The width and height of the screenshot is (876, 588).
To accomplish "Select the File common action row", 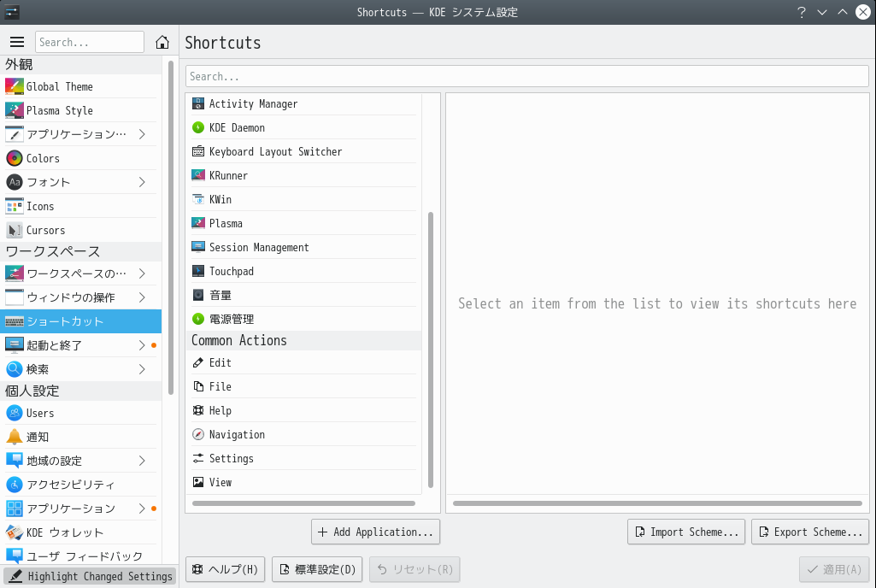I will [x=304, y=387].
